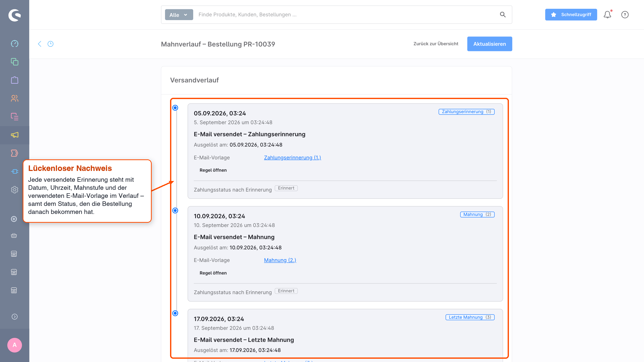
Task: Click the shopping basket icon in the sidebar
Action: click(14, 236)
